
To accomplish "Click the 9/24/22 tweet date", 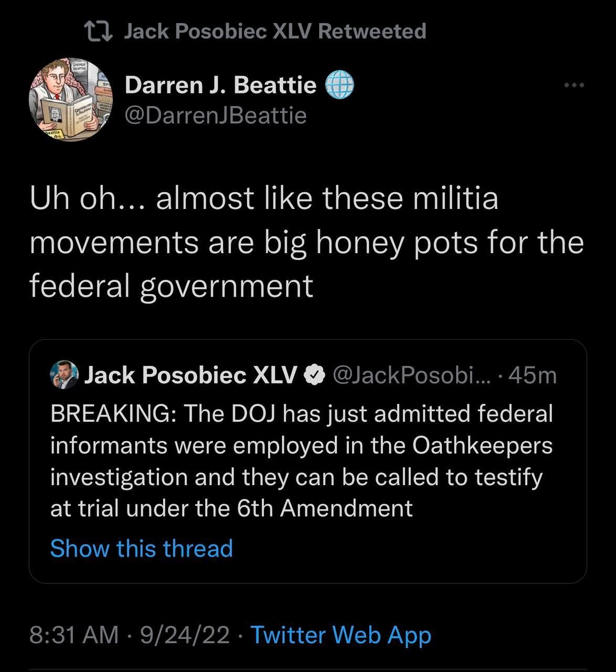I will point(184,635).
